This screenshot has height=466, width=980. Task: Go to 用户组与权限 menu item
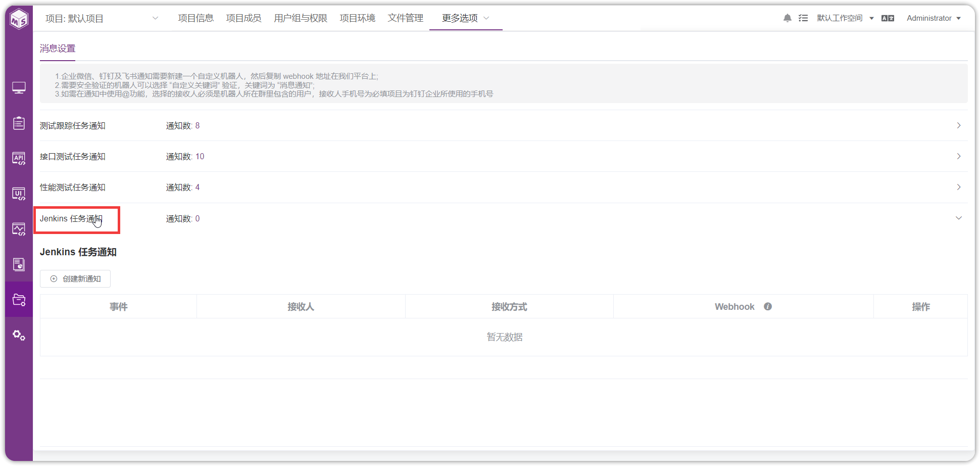[301, 18]
